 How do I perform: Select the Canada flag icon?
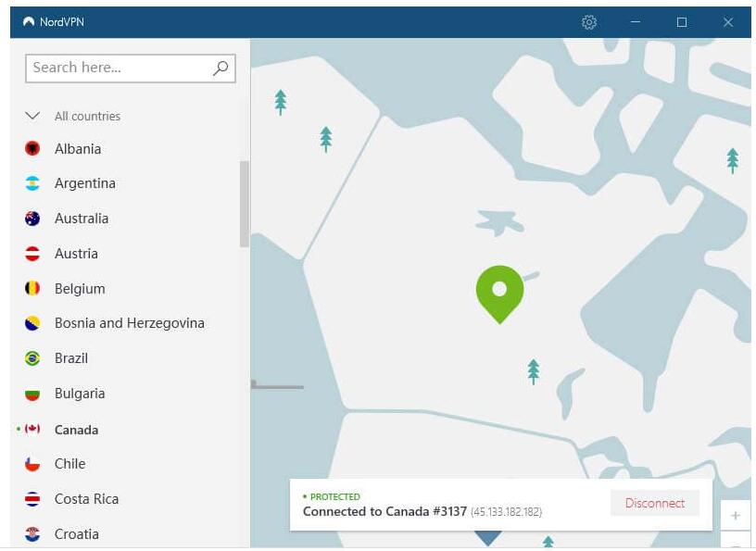[x=32, y=429]
